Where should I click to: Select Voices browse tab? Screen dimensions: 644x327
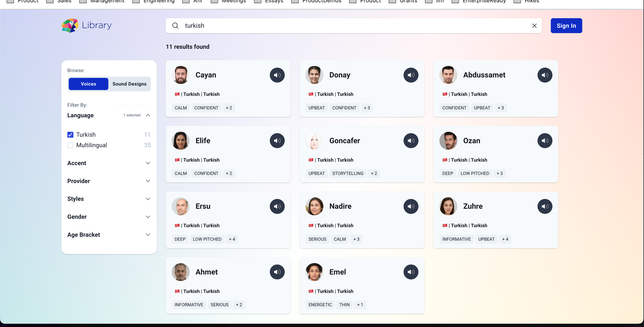[88, 83]
